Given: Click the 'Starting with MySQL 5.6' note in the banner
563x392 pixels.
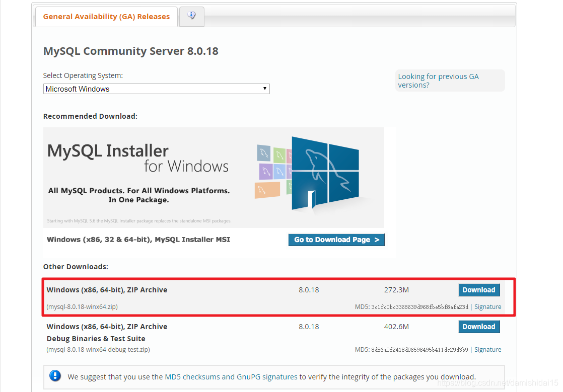Looking at the screenshot, I should pos(139,221).
